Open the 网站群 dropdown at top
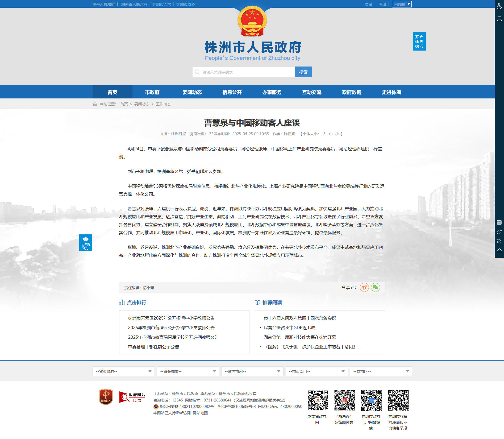 tap(402, 4)
